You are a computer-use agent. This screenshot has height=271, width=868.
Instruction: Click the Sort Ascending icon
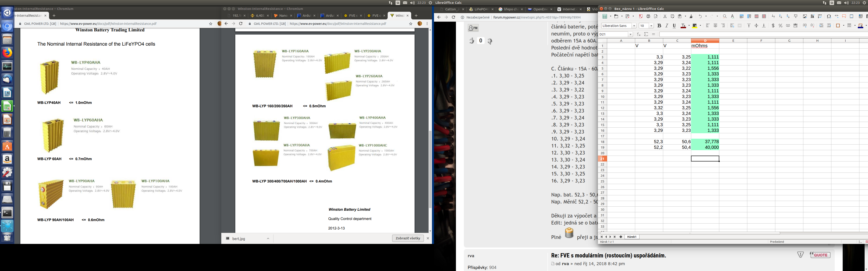(781, 16)
